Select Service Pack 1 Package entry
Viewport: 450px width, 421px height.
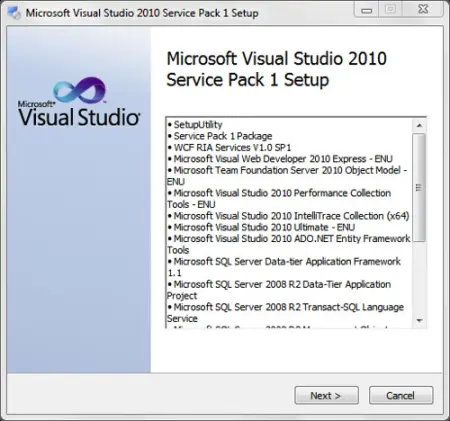point(220,136)
